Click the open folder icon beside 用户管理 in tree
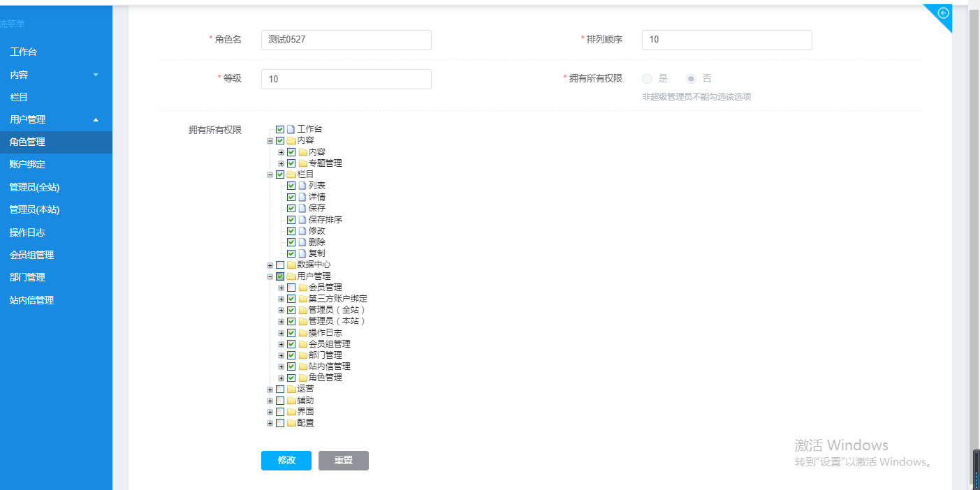Image resolution: width=980 pixels, height=490 pixels. 291,276
